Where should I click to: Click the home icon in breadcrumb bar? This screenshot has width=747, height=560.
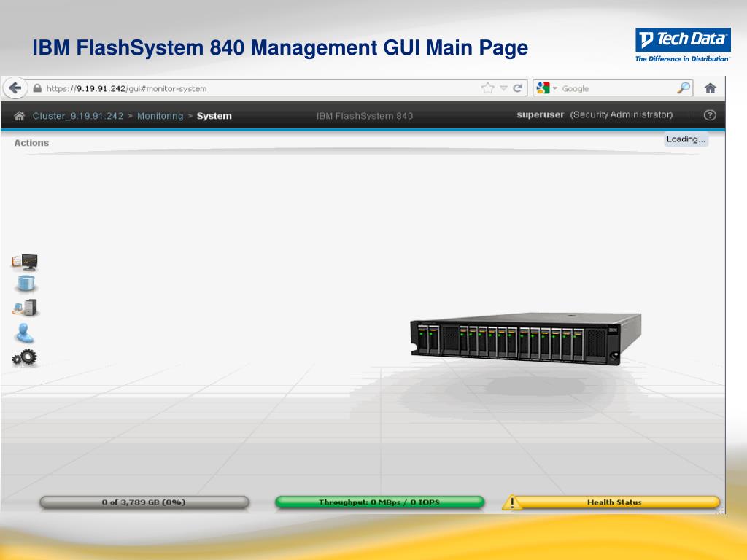(19, 116)
